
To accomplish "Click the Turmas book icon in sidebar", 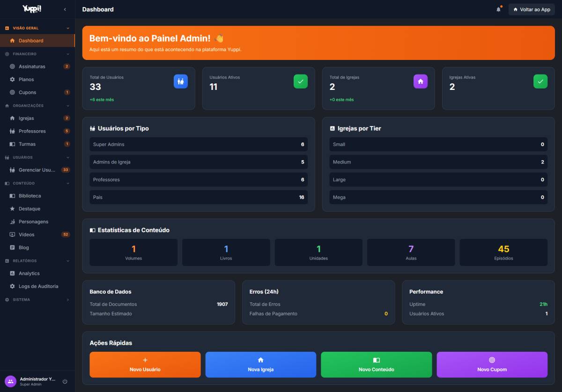I will [x=13, y=144].
